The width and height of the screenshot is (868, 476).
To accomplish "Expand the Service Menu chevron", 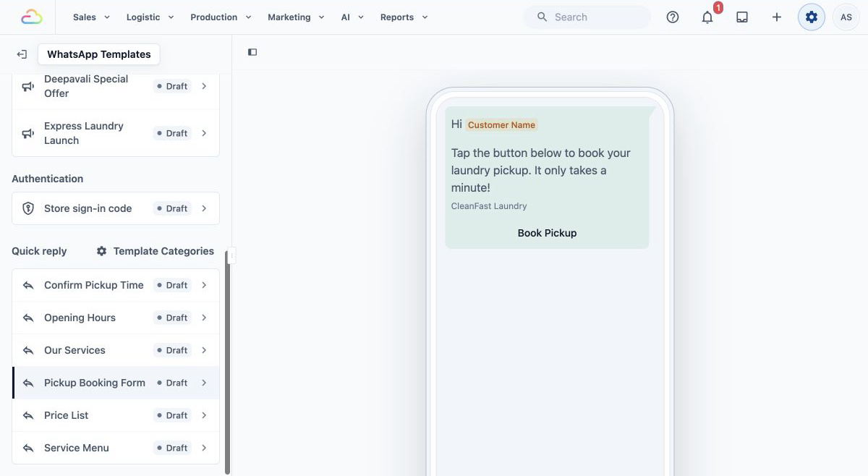I will (x=204, y=448).
